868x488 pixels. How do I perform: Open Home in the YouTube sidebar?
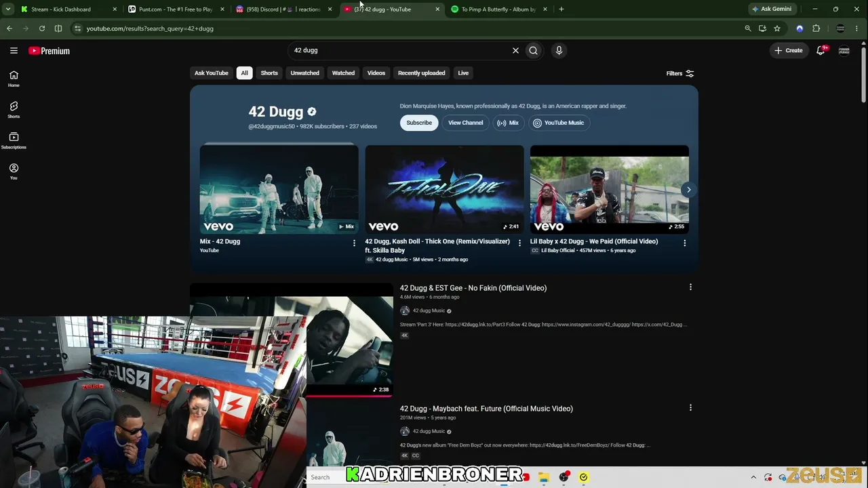[x=14, y=79]
